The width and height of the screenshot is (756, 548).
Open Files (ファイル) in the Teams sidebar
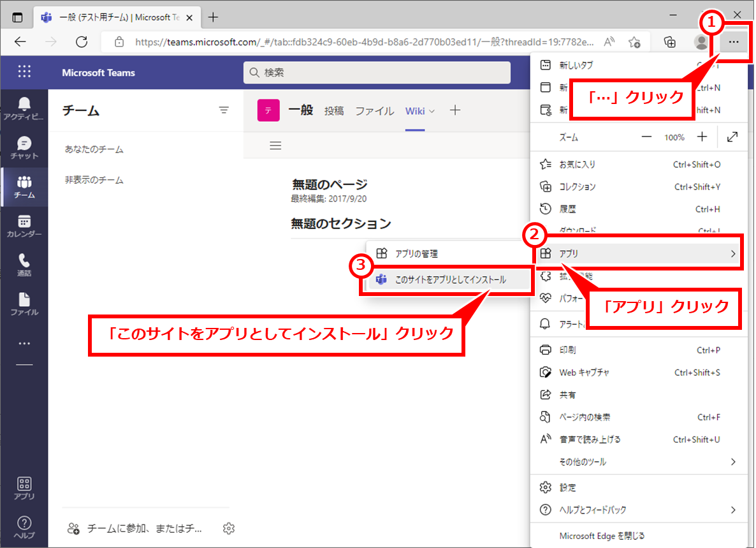click(24, 304)
